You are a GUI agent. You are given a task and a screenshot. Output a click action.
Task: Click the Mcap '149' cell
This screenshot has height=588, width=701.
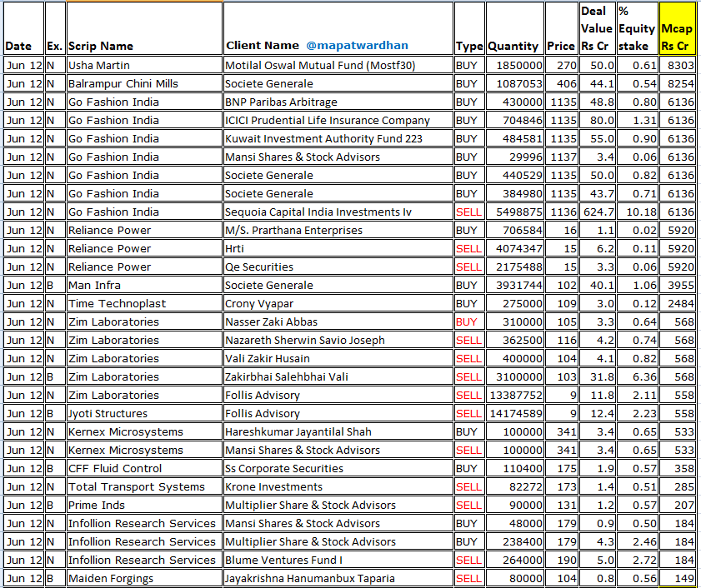click(677, 578)
